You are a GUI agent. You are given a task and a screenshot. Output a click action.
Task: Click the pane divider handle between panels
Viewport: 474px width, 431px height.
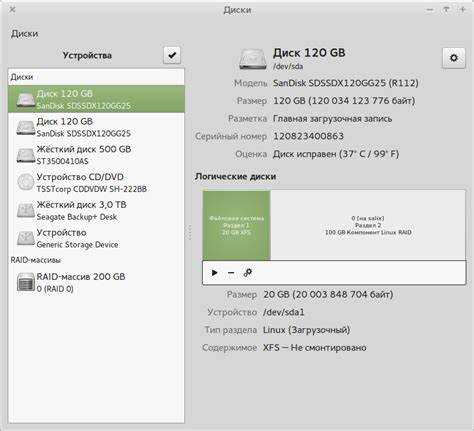point(189,232)
